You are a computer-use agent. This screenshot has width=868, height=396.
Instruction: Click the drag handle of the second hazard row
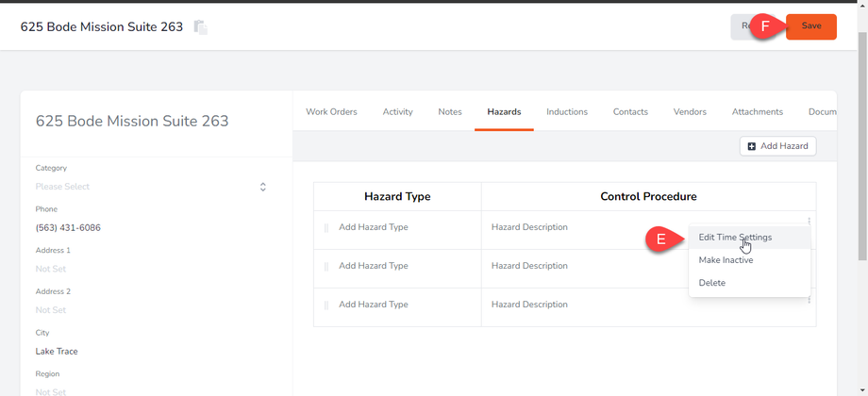[326, 267]
